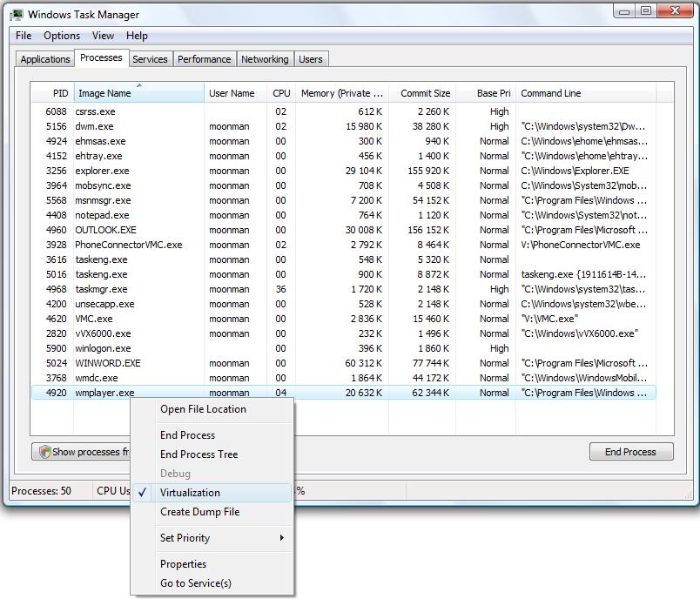700x599 pixels.
Task: Click Show processes from all users button
Action: (x=81, y=452)
